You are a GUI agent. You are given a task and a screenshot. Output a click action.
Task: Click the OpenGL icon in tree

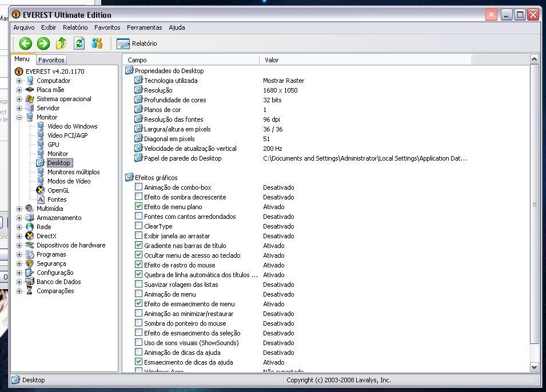[x=41, y=190]
